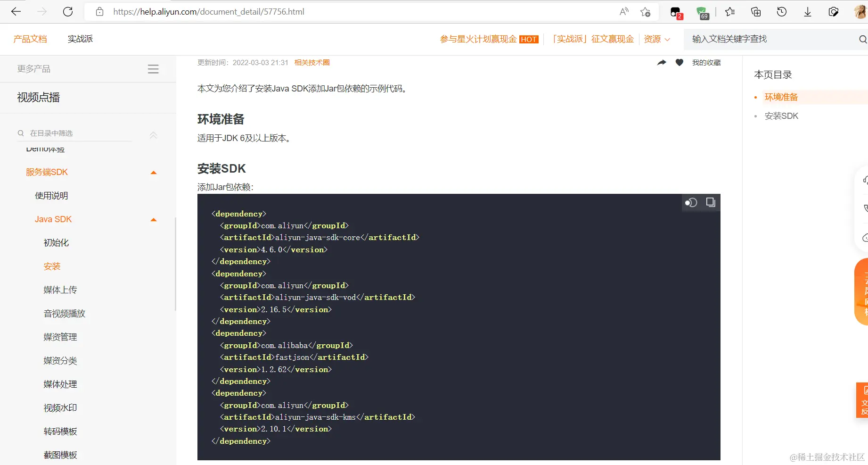868x465 pixels.
Task: Open the sidebar menu icon beside 更多产品
Action: 153,68
